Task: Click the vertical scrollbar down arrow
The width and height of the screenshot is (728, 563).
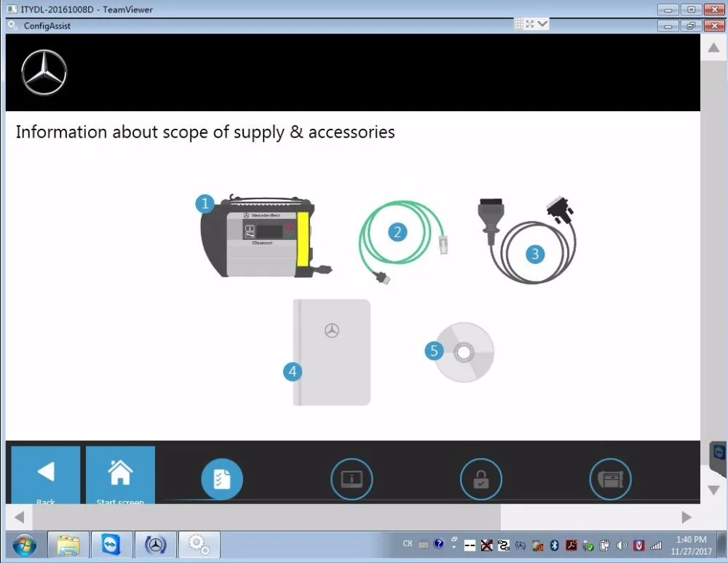Action: pos(713,490)
